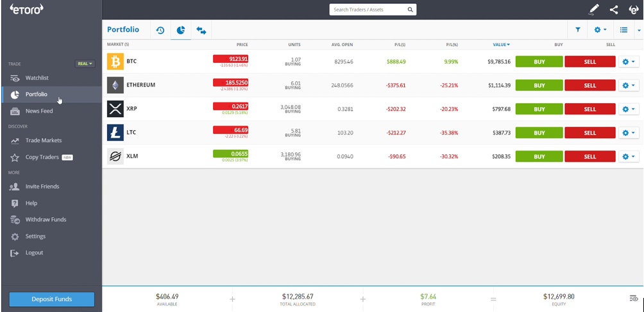Screen dimensions: 644x312
Task: Click the LTC Litecoin logo icon
Action: (115, 133)
